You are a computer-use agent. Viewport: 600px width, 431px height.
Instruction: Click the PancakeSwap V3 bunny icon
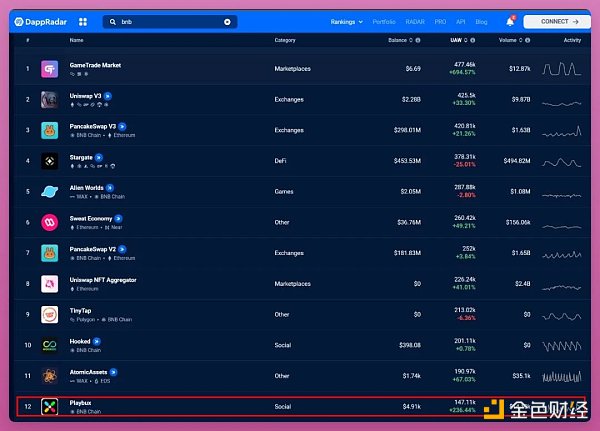click(x=49, y=130)
